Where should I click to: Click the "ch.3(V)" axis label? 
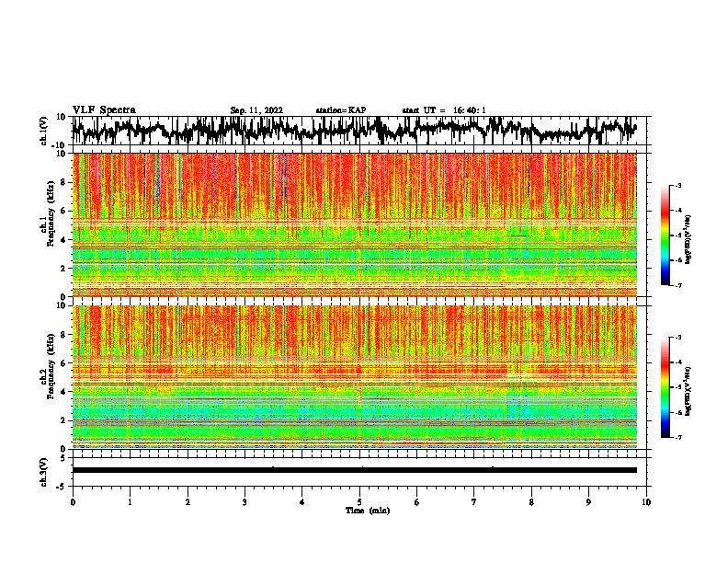44,472
